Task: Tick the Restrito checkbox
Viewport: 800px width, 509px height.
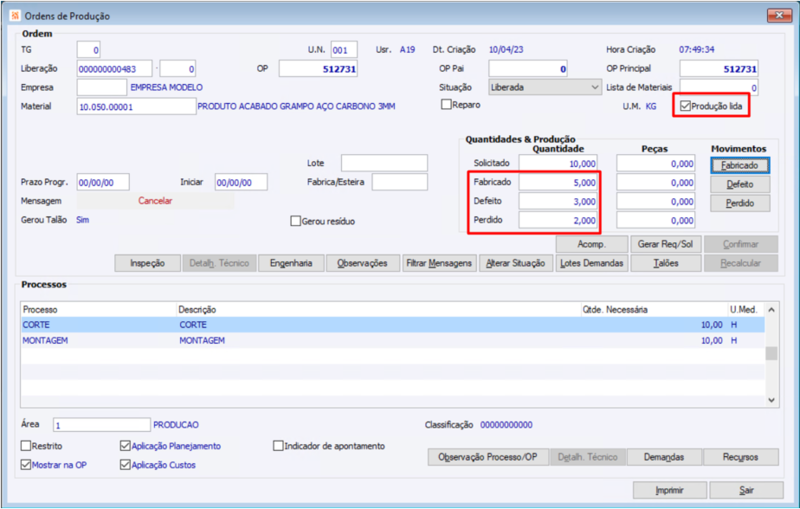Action: 26,446
